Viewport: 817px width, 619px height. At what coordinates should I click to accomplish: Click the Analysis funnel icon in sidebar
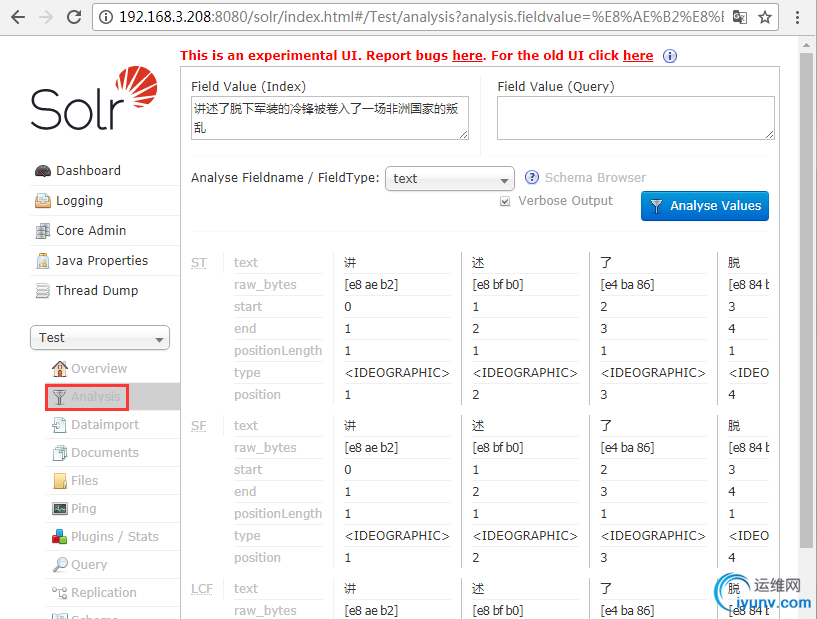click(59, 397)
